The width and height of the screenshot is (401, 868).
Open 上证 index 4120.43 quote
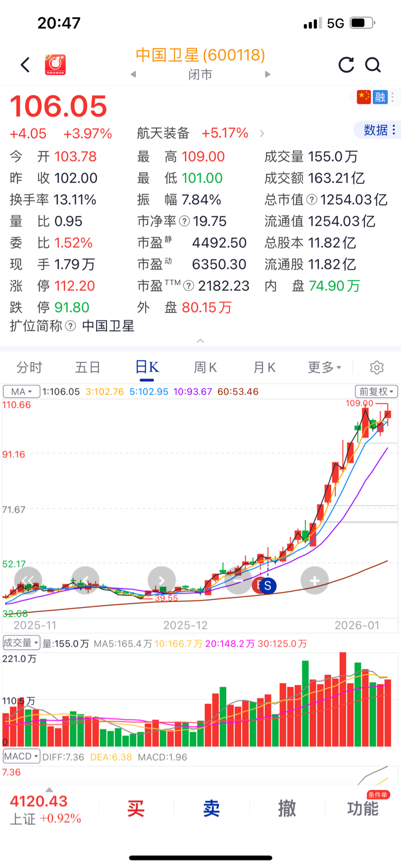click(x=45, y=809)
